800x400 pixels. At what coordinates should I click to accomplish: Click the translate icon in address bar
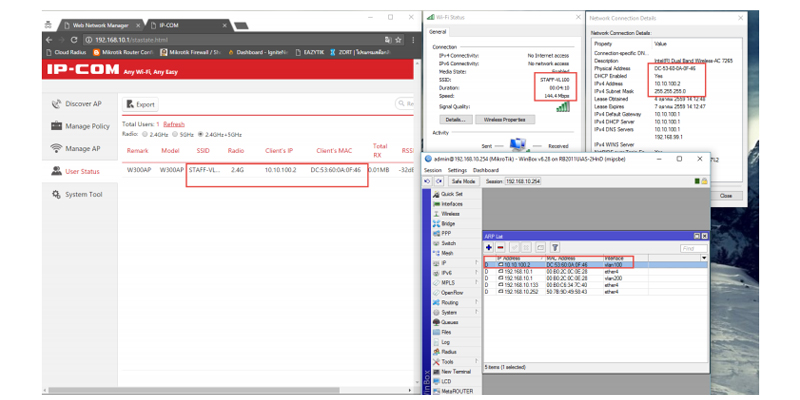[x=388, y=40]
